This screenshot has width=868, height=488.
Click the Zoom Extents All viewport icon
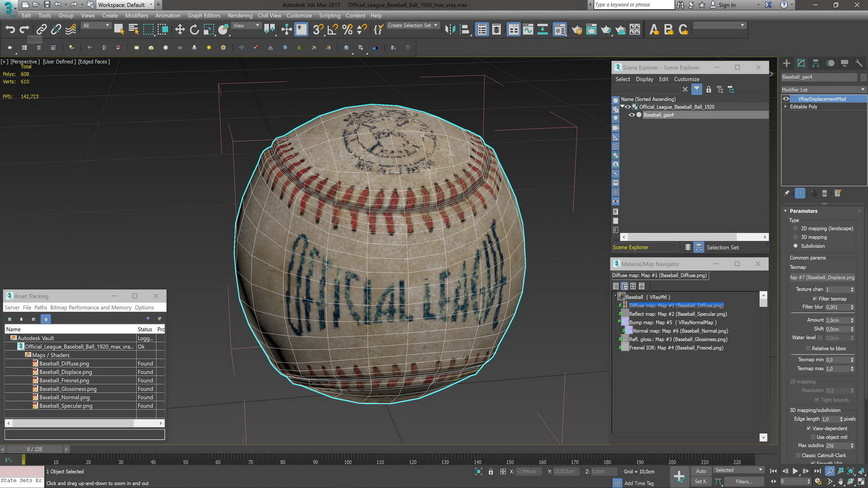point(862,471)
